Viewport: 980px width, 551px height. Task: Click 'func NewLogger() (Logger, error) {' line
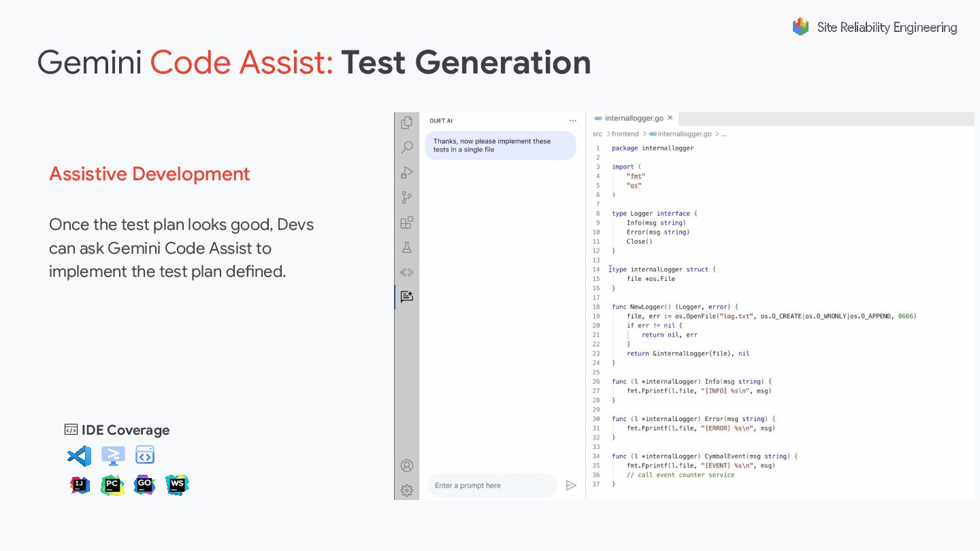click(x=674, y=307)
